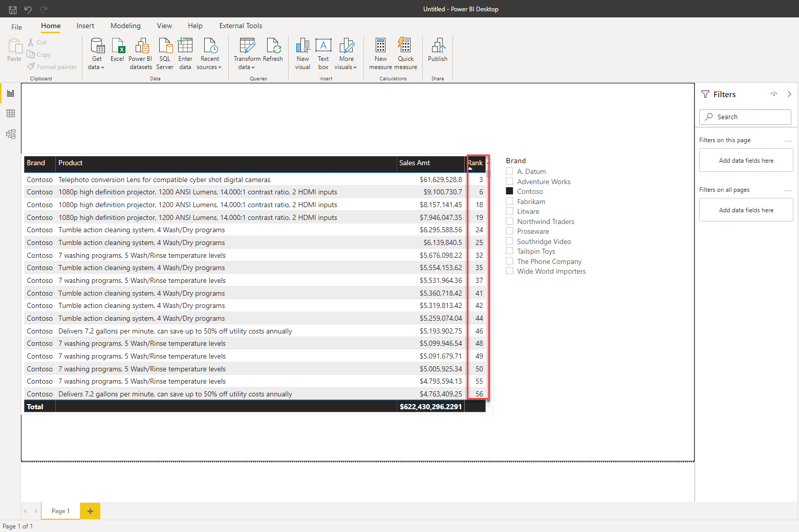Publish the report to Power BI

point(437,53)
